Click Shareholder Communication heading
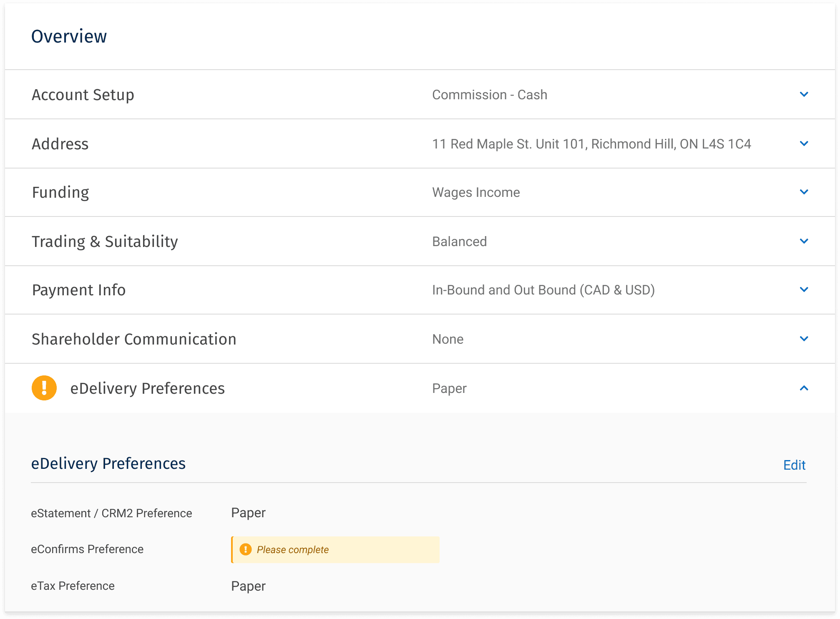Image resolution: width=840 pixels, height=619 pixels. tap(134, 339)
